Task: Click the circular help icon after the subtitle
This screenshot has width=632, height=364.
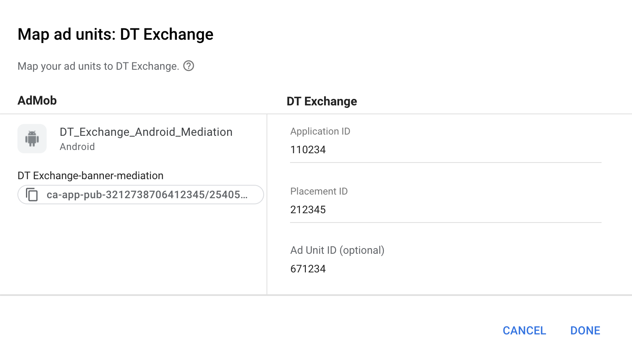Action: coord(189,66)
